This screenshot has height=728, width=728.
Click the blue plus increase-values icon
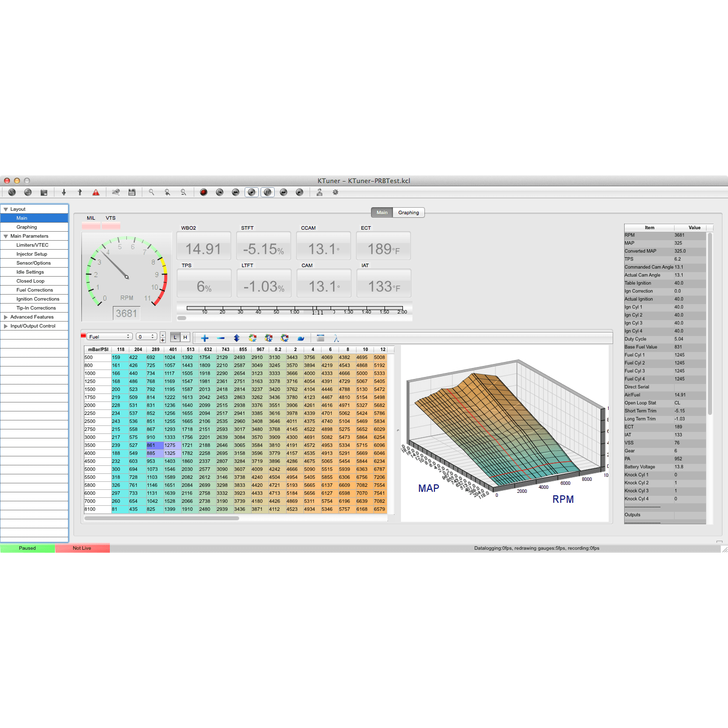[205, 338]
